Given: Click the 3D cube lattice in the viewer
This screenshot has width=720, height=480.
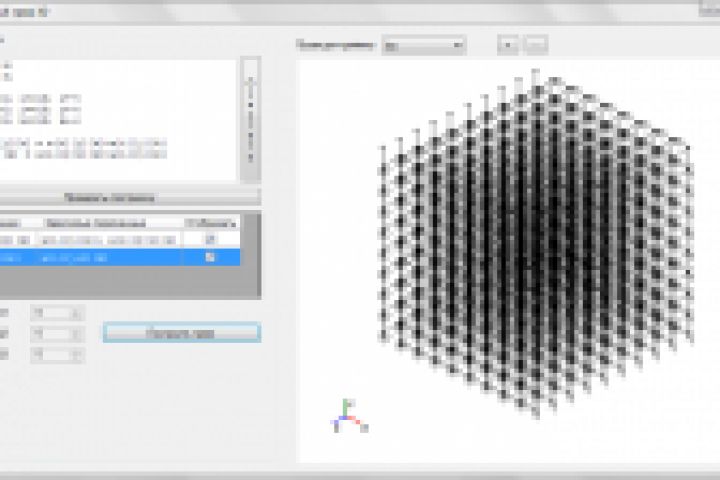Looking at the screenshot, I should click(x=535, y=243).
